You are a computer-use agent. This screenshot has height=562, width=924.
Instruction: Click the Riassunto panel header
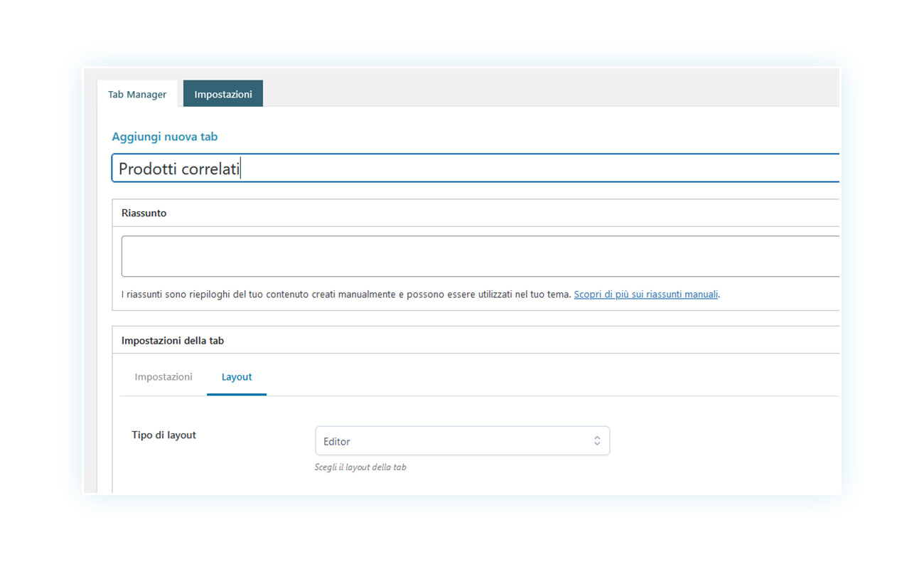click(476, 213)
